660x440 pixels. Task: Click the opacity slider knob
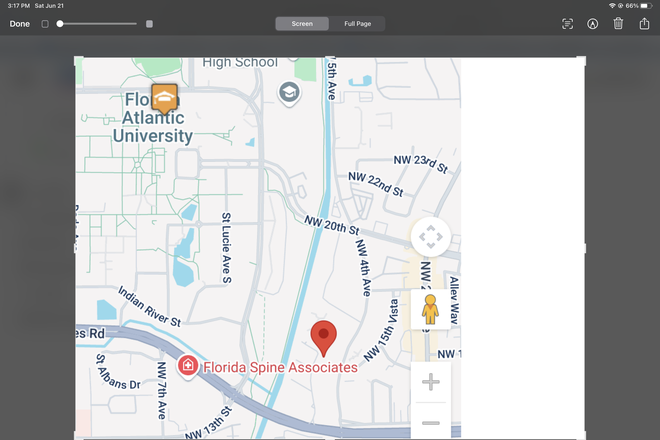pyautogui.click(x=60, y=24)
